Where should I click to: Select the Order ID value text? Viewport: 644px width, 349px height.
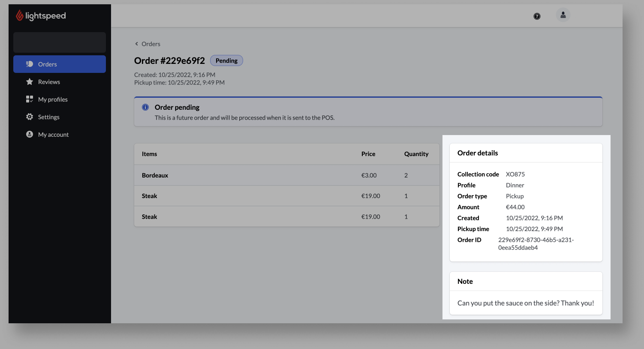[536, 244]
